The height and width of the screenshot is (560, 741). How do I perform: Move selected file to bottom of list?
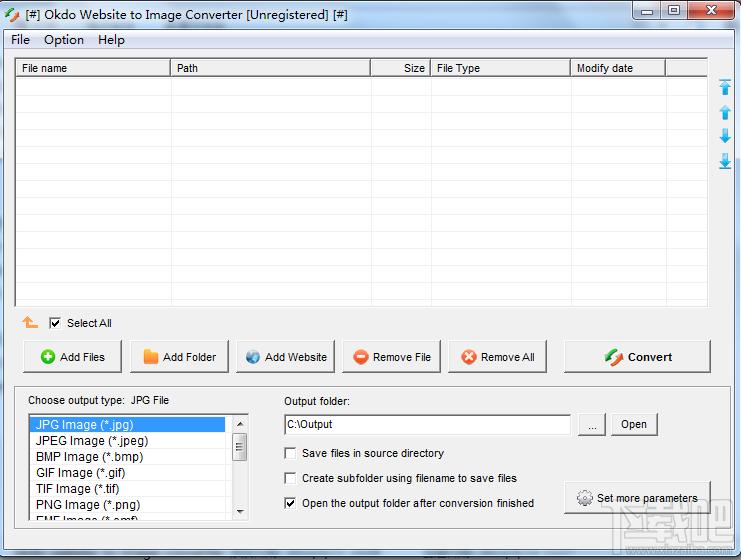pyautogui.click(x=725, y=161)
